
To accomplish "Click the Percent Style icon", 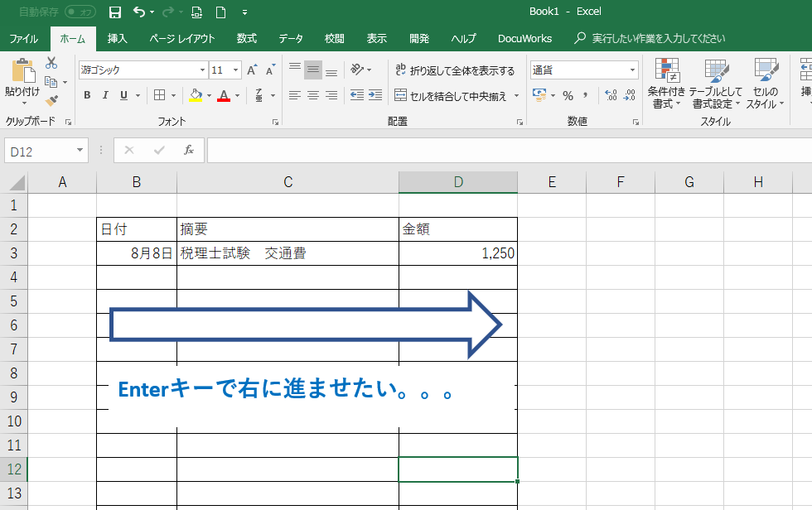I will pos(568,95).
